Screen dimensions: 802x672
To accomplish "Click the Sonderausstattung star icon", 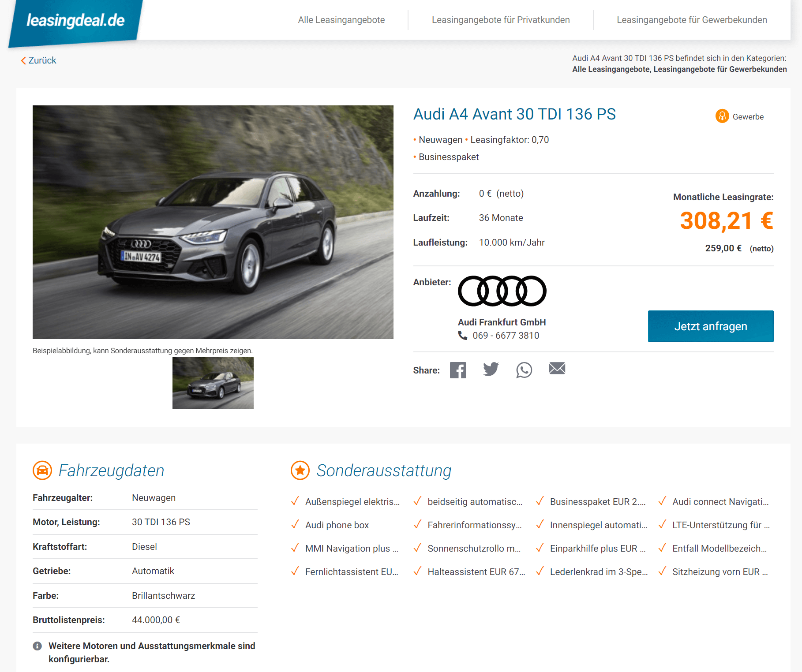I will (x=300, y=470).
